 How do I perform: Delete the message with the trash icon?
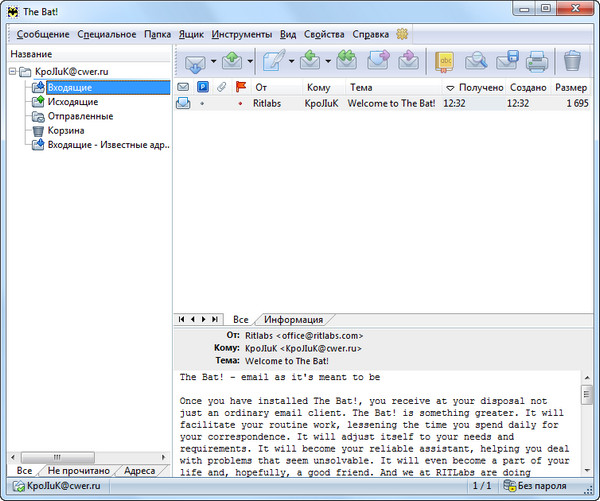[572, 61]
